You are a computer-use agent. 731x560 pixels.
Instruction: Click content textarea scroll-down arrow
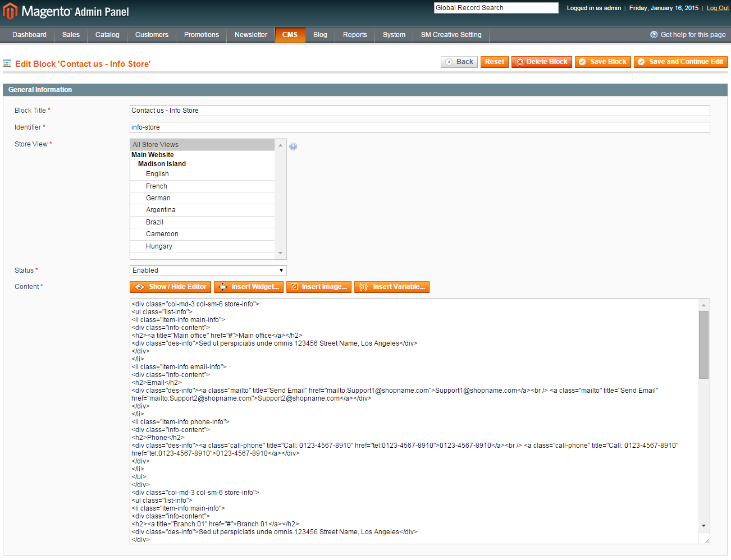(703, 526)
